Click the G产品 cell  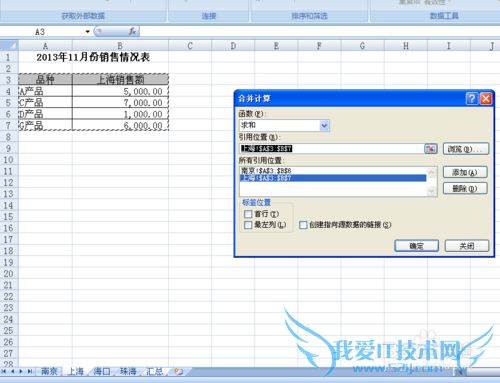pos(45,125)
